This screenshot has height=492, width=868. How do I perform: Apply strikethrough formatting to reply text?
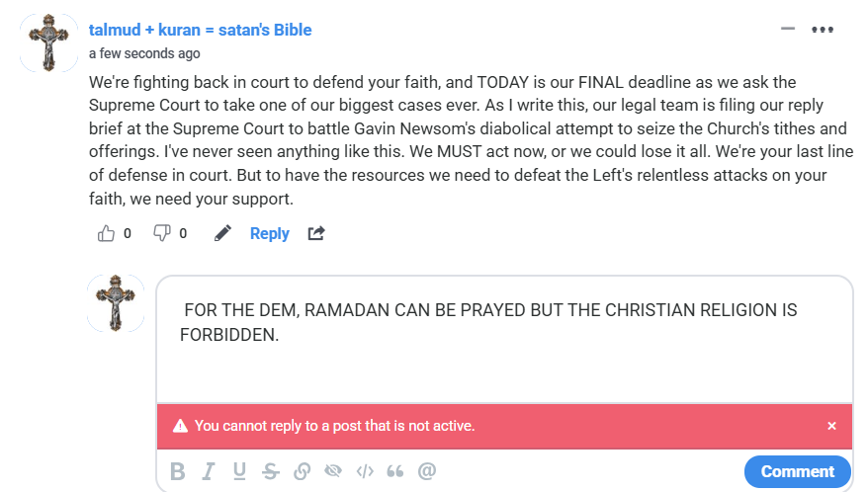[x=270, y=471]
